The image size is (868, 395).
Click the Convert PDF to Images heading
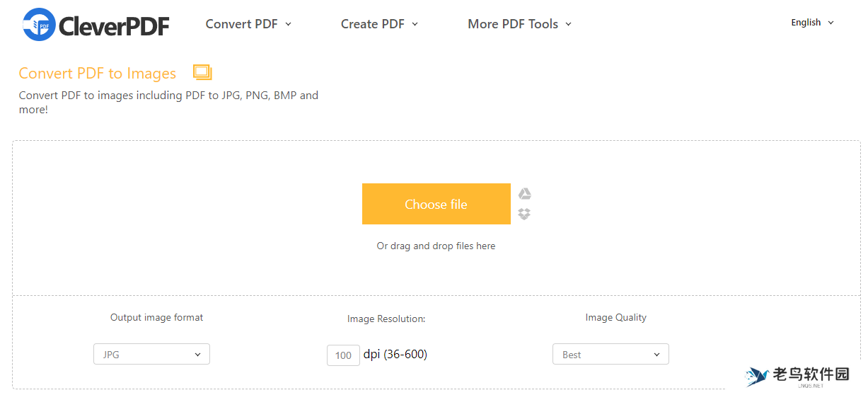click(x=98, y=74)
